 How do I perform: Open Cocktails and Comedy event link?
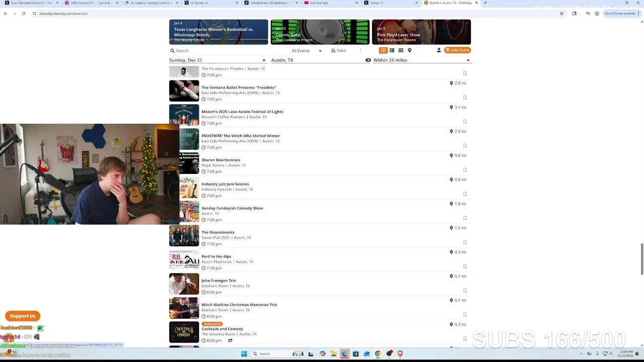click(222, 329)
